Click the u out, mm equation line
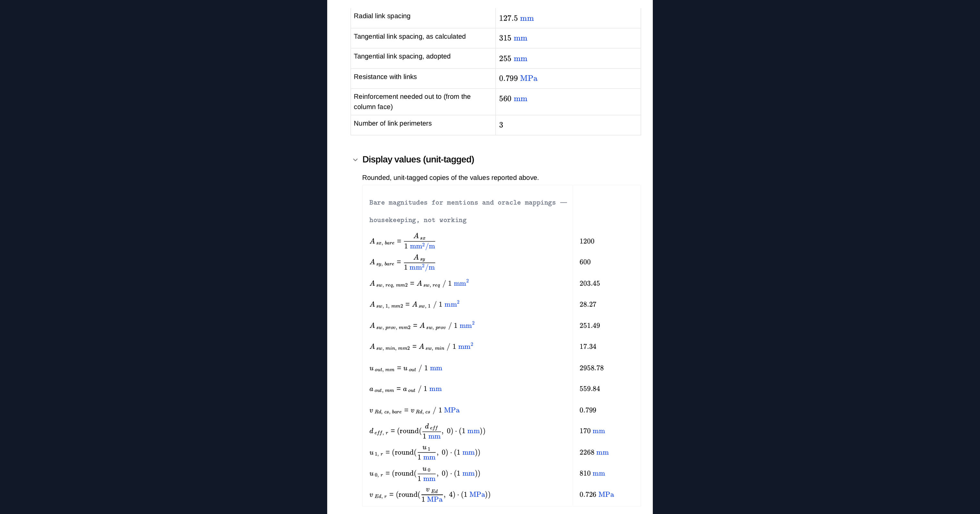 [406, 368]
